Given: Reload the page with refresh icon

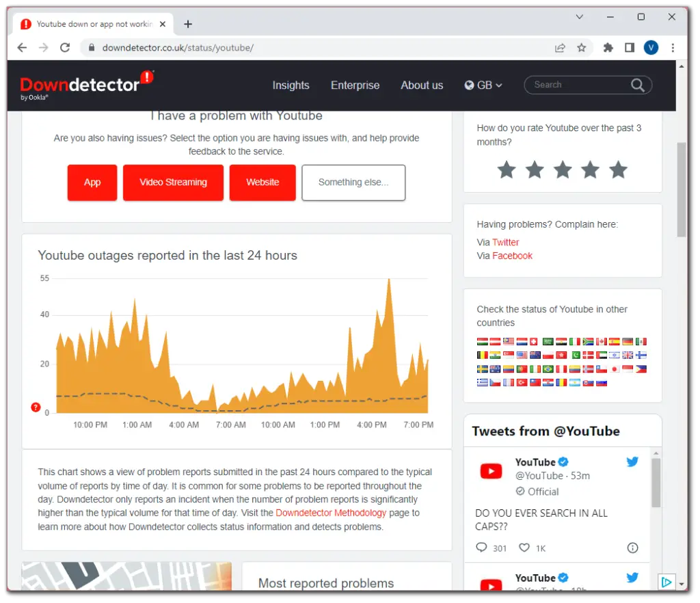Looking at the screenshot, I should click(x=65, y=48).
